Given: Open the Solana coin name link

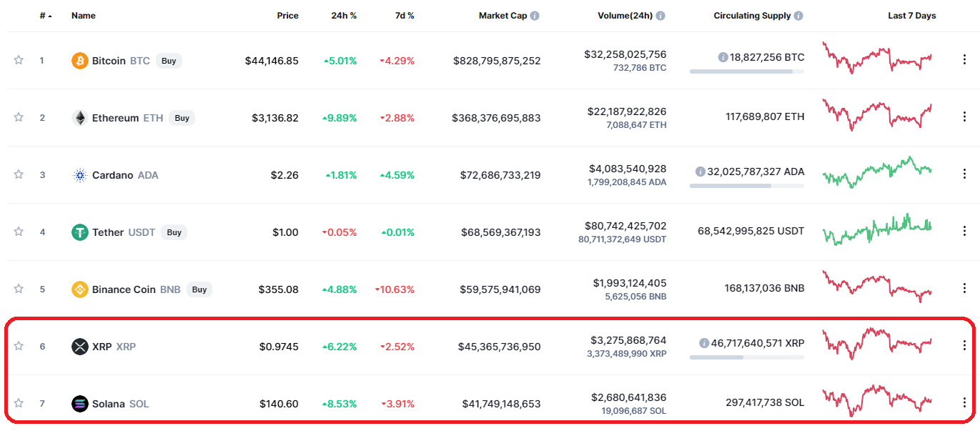Looking at the screenshot, I should 109,404.
